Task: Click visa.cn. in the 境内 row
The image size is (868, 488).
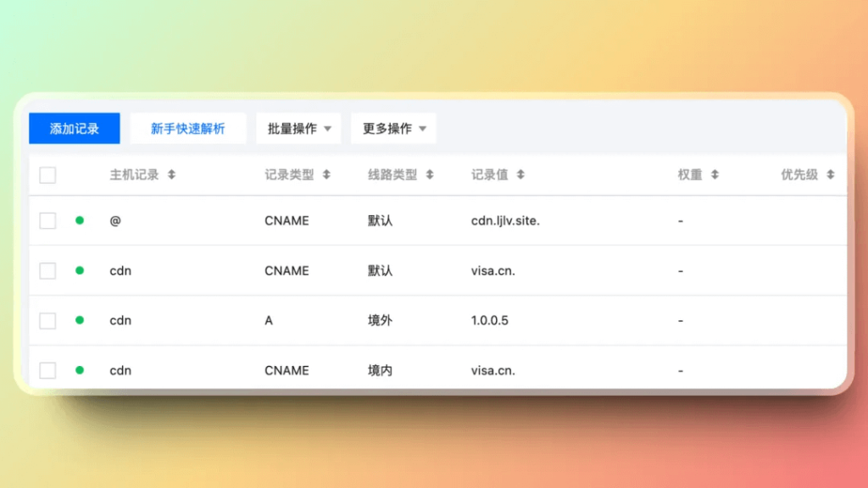Action: click(x=493, y=370)
